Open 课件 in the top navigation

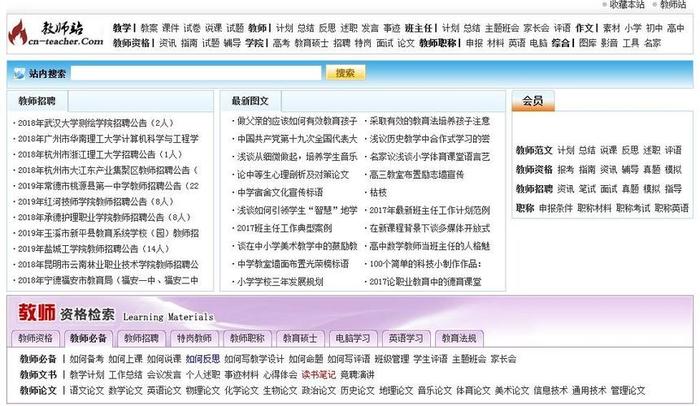pos(171,28)
